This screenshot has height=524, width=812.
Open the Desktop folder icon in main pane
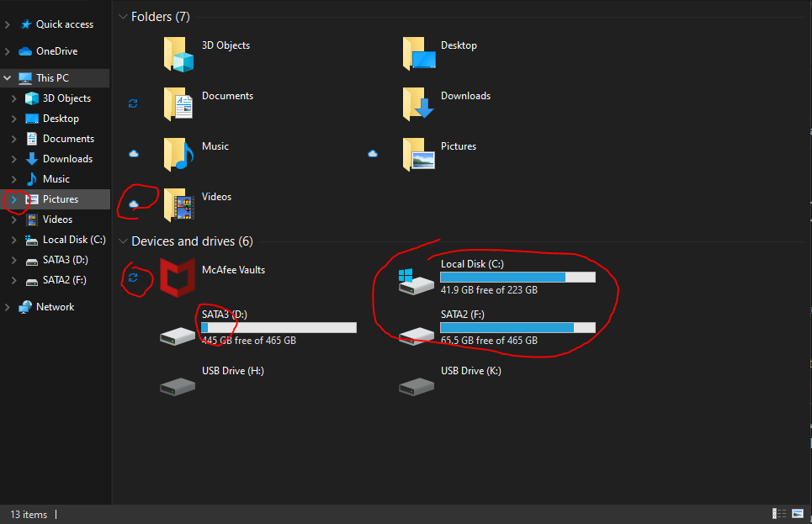[x=418, y=54]
